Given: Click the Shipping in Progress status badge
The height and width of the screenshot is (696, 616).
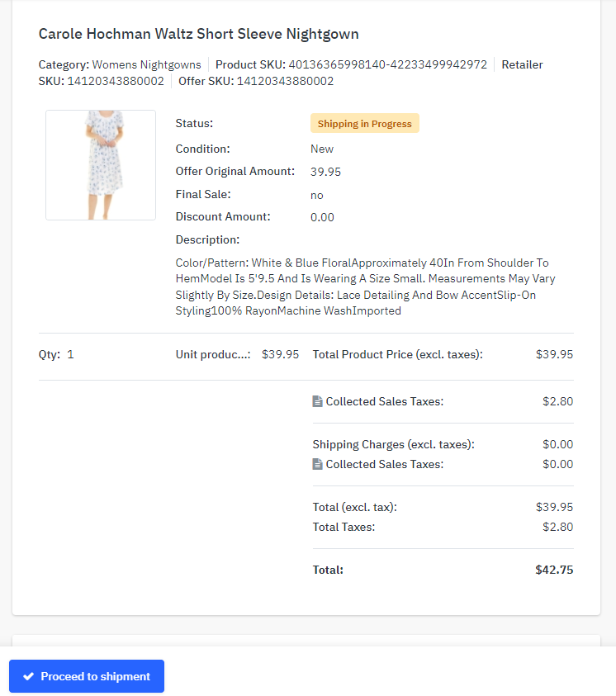Looking at the screenshot, I should click(x=365, y=123).
